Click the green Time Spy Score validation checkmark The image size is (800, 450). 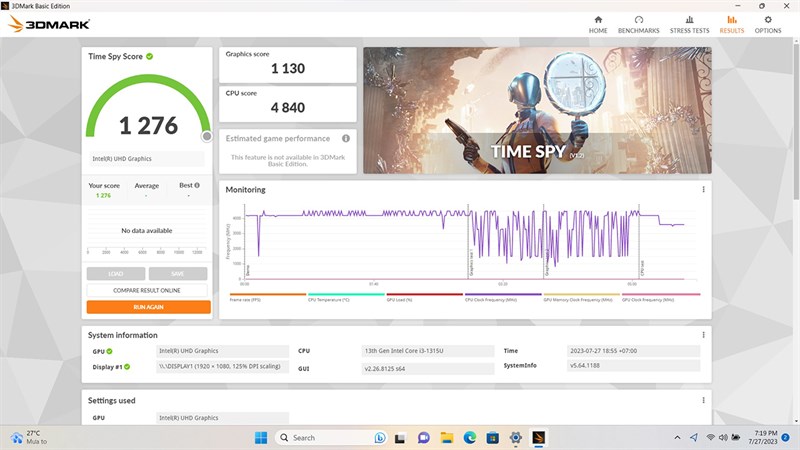click(x=149, y=56)
